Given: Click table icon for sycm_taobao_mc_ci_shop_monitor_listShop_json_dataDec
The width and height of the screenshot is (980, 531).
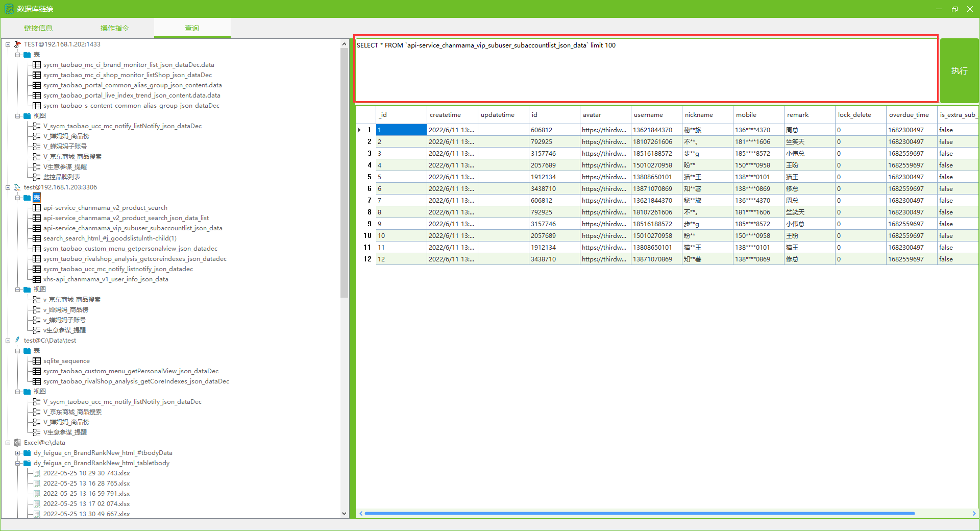Looking at the screenshot, I should [x=37, y=75].
